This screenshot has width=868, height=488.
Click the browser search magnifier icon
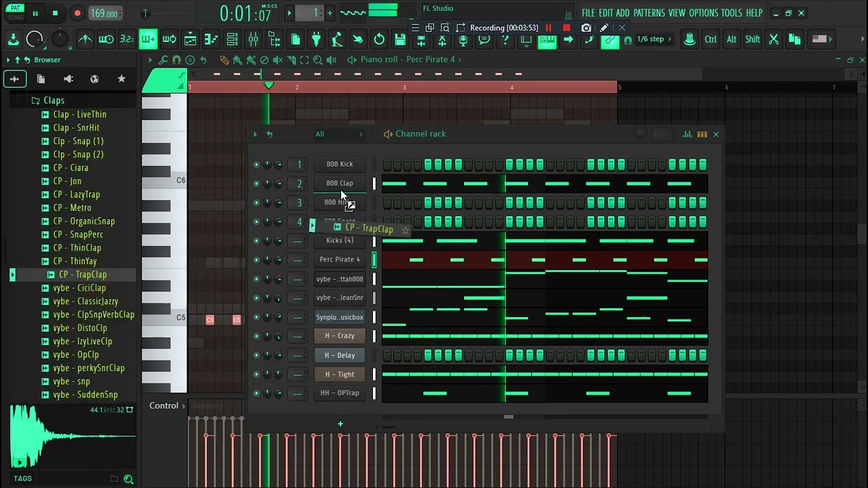coord(128,479)
